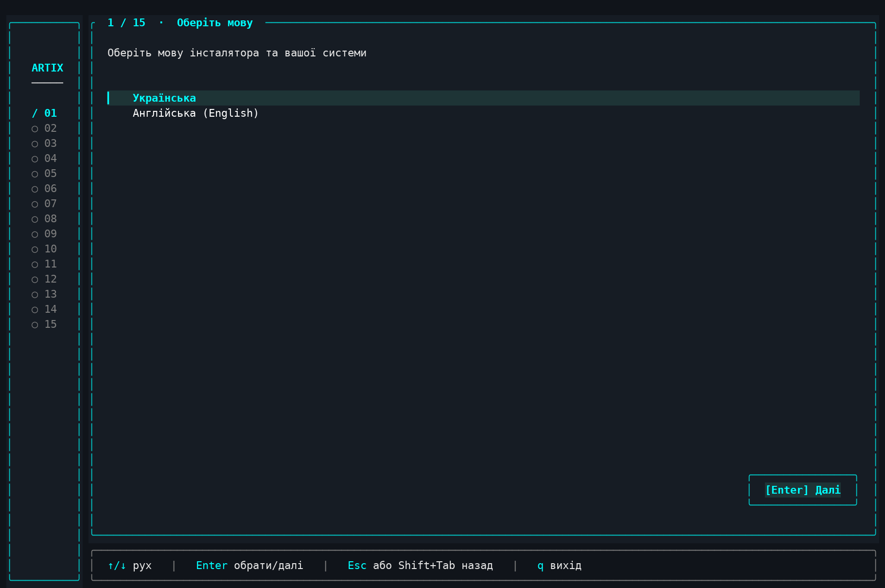This screenshot has height=588, width=885.
Task: Choose Англійська (English) language option
Action: coord(483,113)
